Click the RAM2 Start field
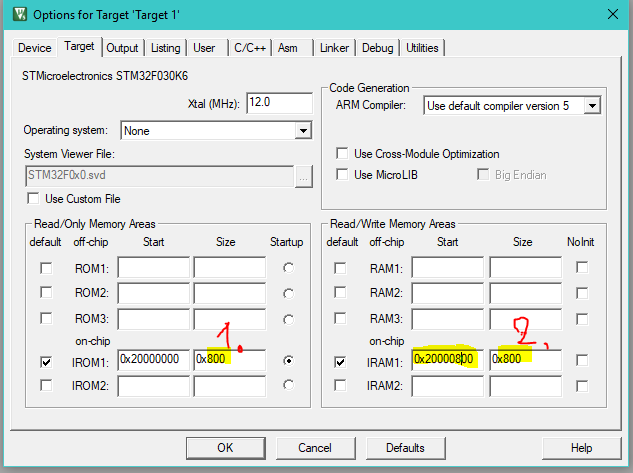The height and width of the screenshot is (473, 633). [448, 293]
